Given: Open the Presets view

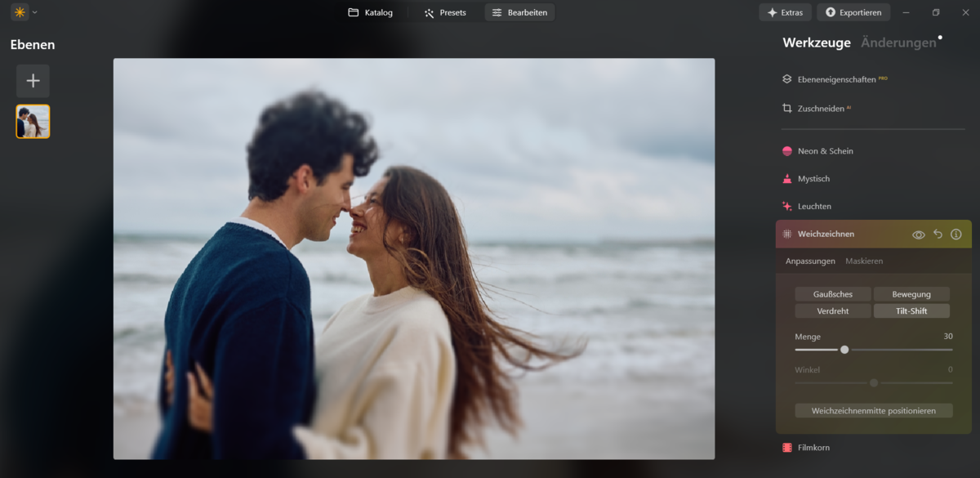Looking at the screenshot, I should pos(446,12).
